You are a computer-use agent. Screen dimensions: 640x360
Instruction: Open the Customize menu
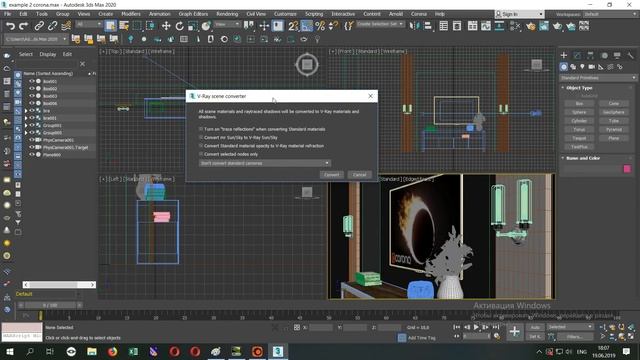[x=285, y=14]
